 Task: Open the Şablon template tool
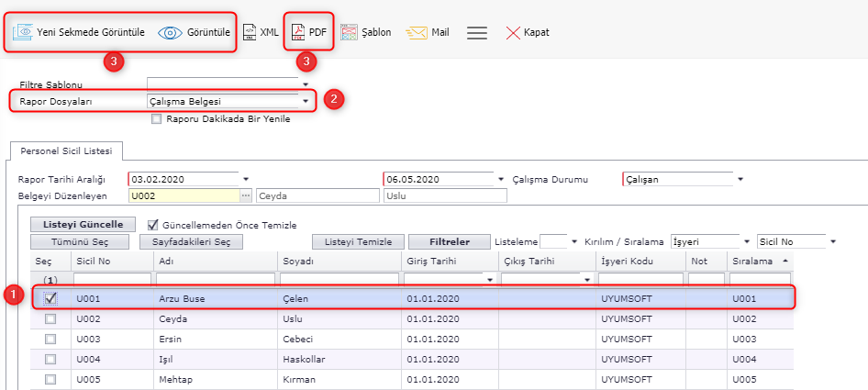[349, 32]
